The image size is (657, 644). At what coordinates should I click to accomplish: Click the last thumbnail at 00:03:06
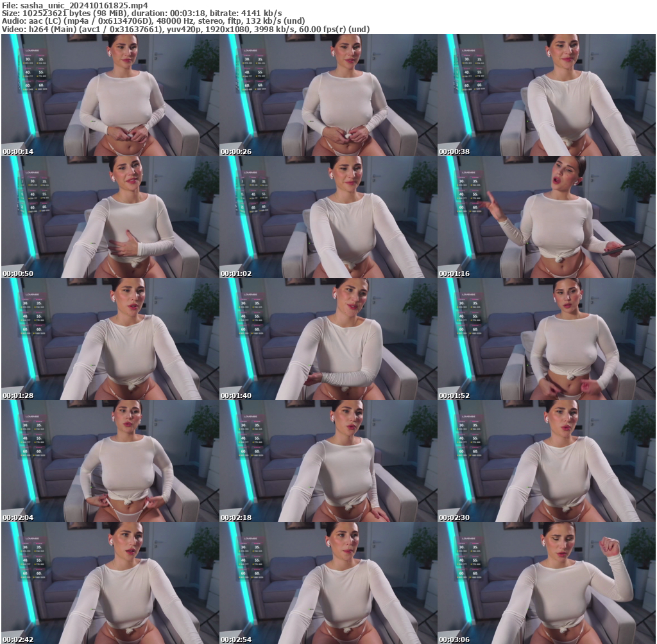click(x=546, y=582)
